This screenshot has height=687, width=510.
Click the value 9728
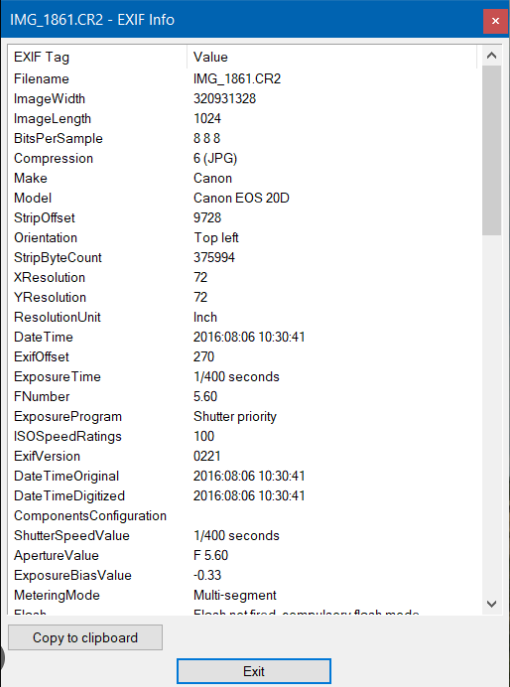[x=207, y=218]
